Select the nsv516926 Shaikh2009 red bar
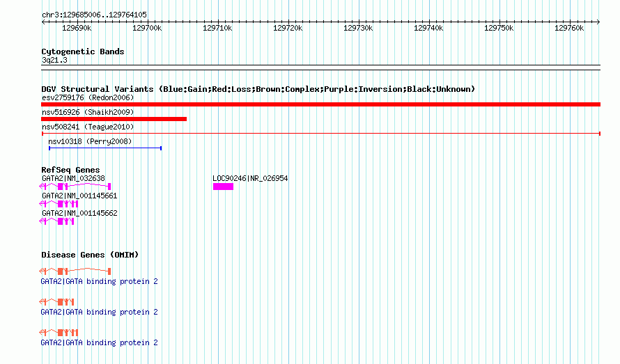 tap(114, 119)
